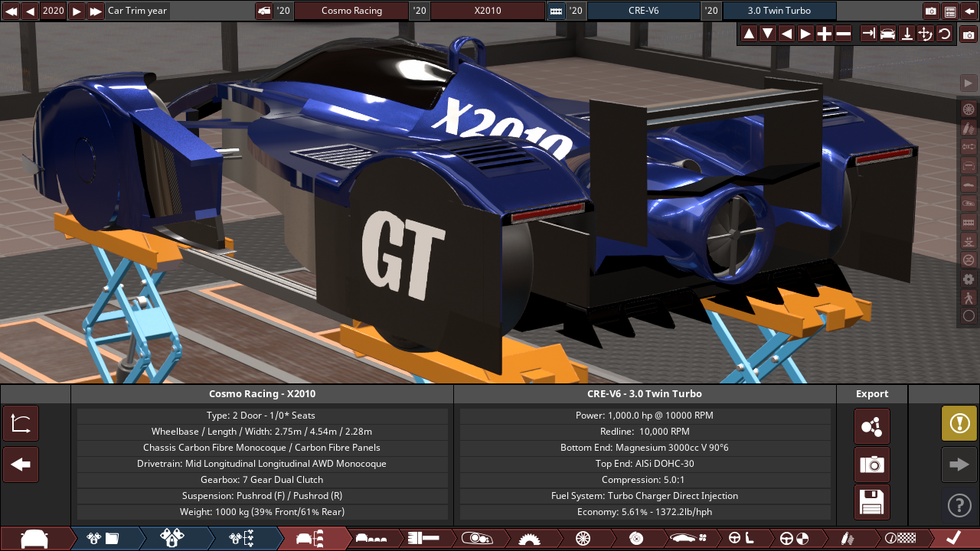Click the car model icon in the top bar

[264, 11]
